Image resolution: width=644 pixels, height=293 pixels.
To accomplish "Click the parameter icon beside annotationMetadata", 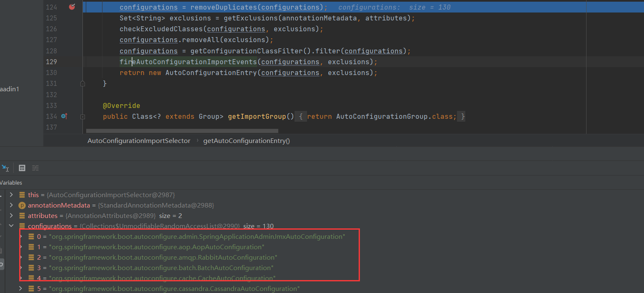I will pyautogui.click(x=22, y=205).
